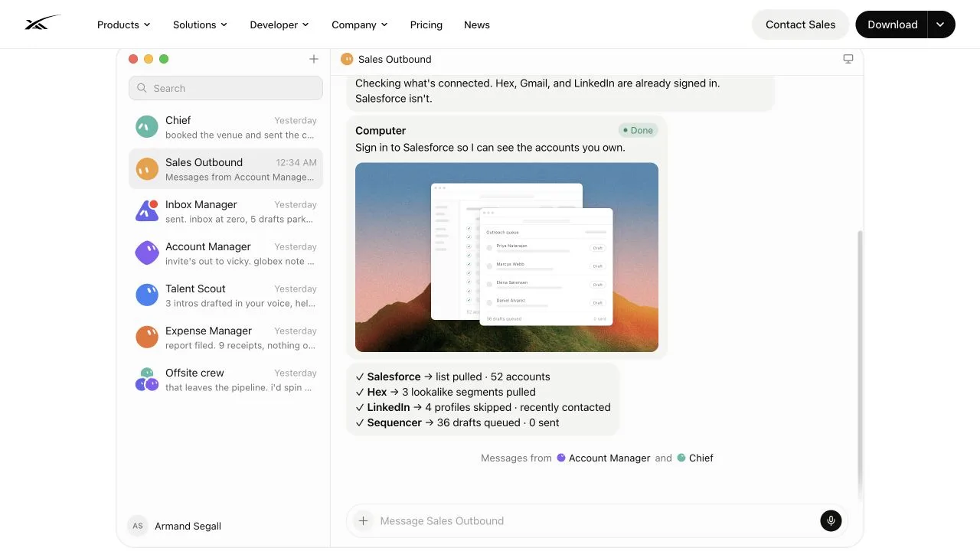Open the Salesforce outreach queue screenshot thumbnail
980x551 pixels.
pyautogui.click(x=507, y=257)
